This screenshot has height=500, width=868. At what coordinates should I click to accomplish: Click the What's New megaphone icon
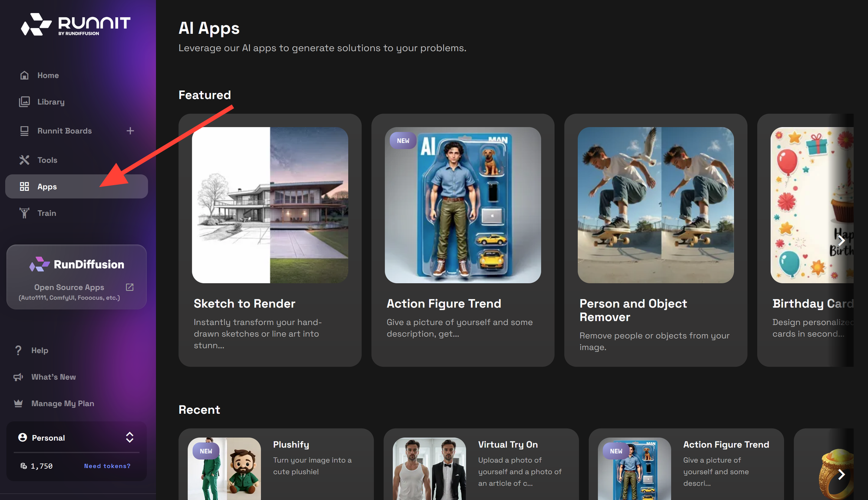[18, 376]
